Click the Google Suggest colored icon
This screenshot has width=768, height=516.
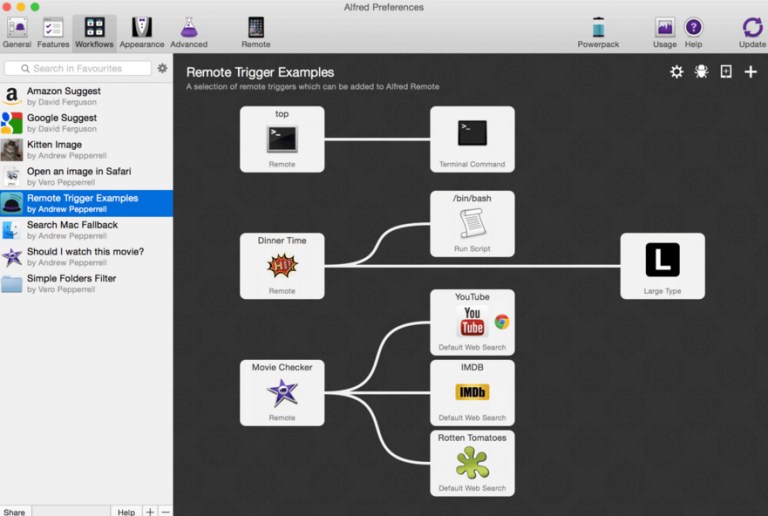(12, 123)
